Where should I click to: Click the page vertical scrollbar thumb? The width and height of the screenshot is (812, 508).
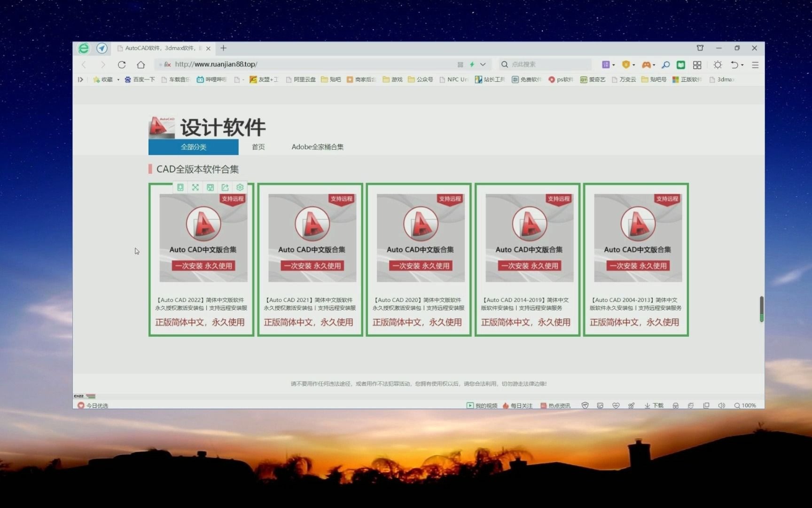761,309
